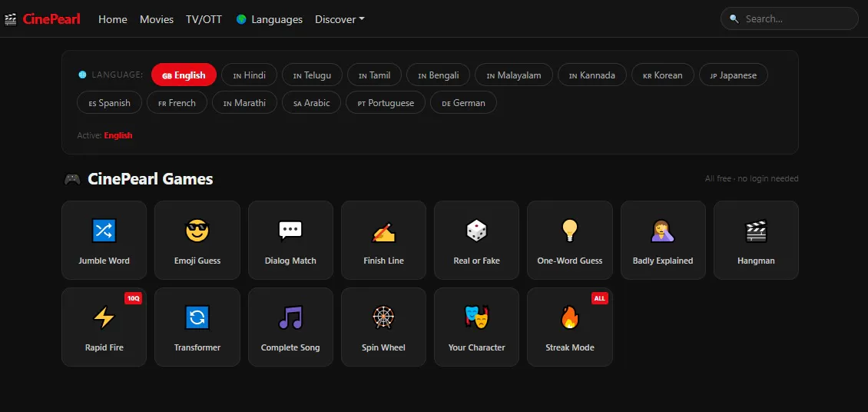Click the CinePearl clapperboard logo icon
868x412 pixels.
(x=11, y=19)
